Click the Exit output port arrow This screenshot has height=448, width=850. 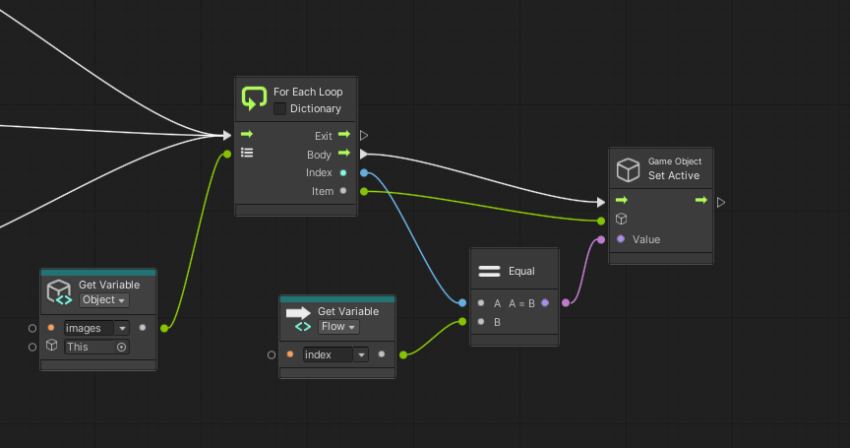pos(344,134)
